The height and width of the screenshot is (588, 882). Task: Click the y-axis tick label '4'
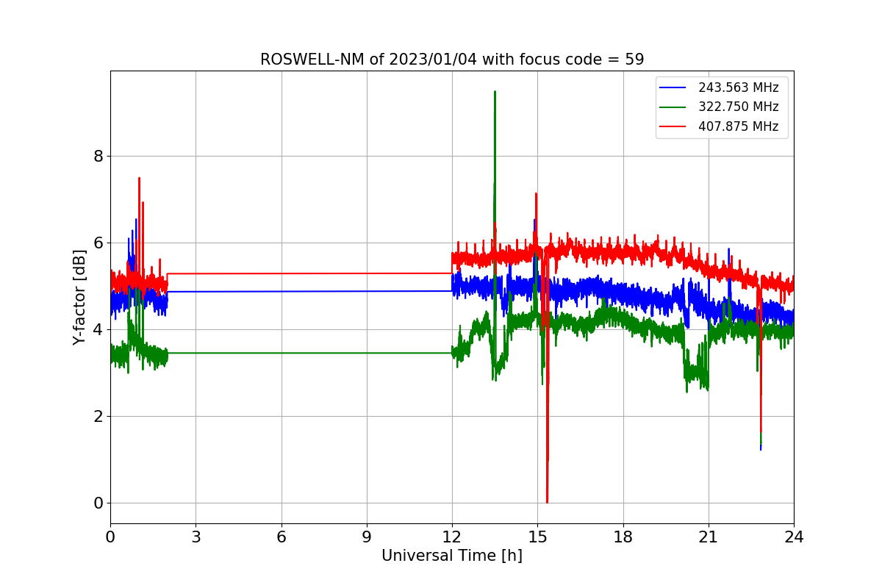[x=98, y=329]
